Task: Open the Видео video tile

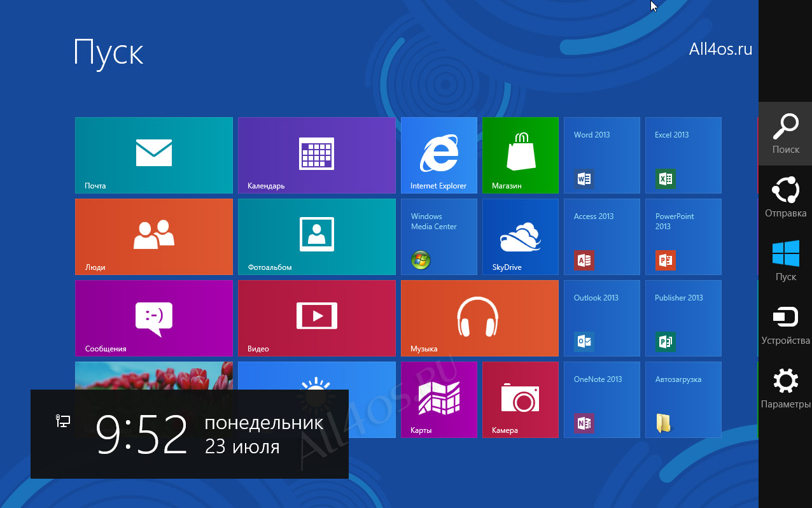Action: pos(317,318)
